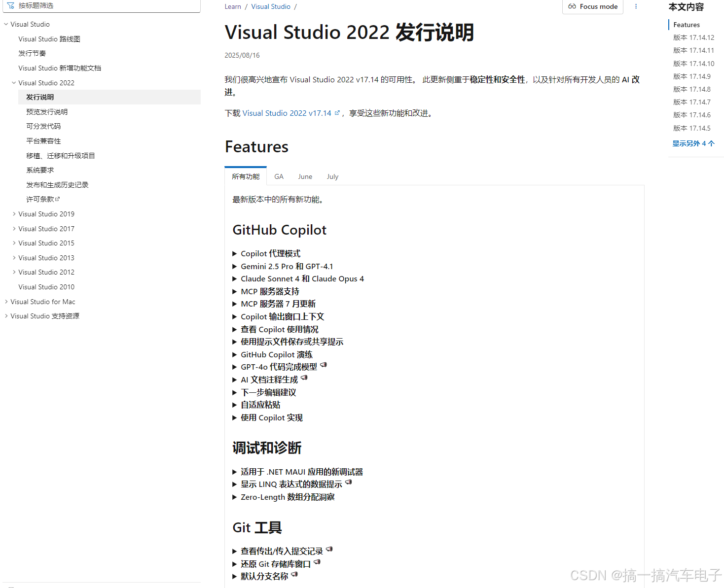
Task: Select 发行说明 in the sidebar tree
Action: pyautogui.click(x=109, y=97)
